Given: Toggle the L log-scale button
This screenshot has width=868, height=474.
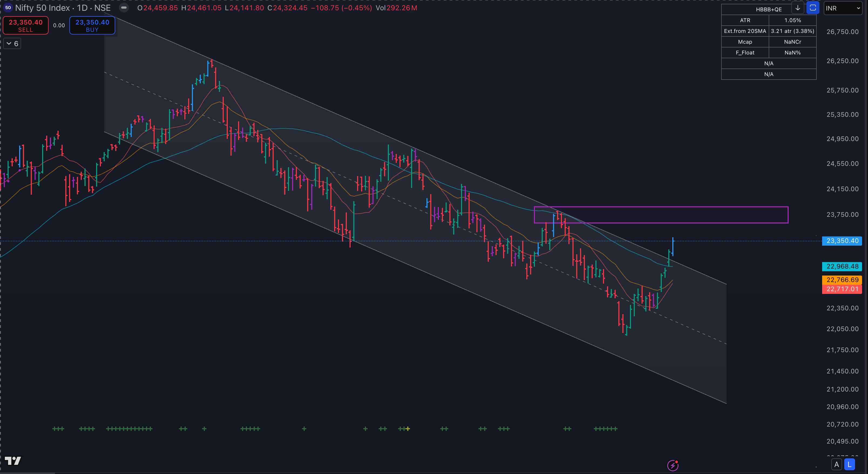Looking at the screenshot, I should click(x=849, y=465).
